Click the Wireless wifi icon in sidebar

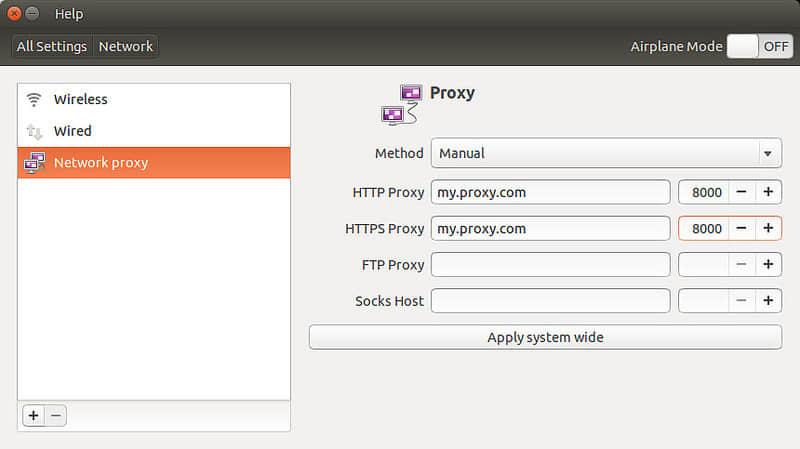pos(35,99)
